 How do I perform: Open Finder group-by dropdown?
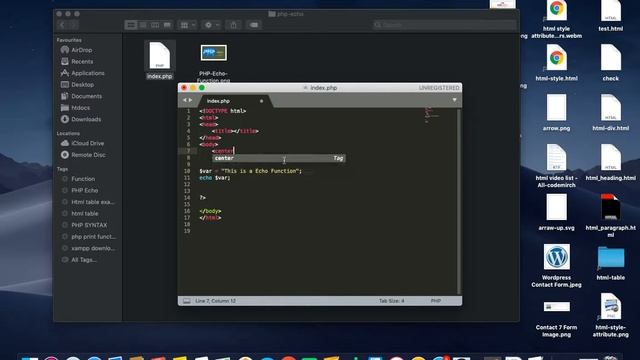click(x=187, y=25)
